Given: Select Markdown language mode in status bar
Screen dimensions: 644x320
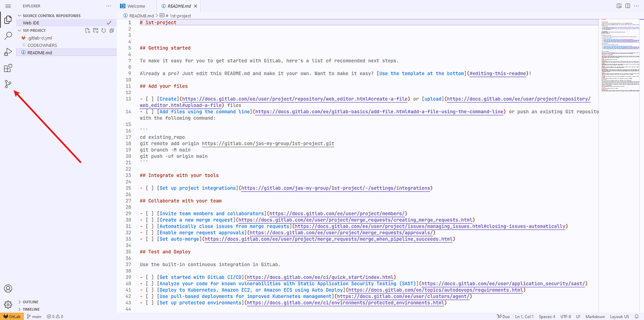Looking at the screenshot, I should pos(595,316).
